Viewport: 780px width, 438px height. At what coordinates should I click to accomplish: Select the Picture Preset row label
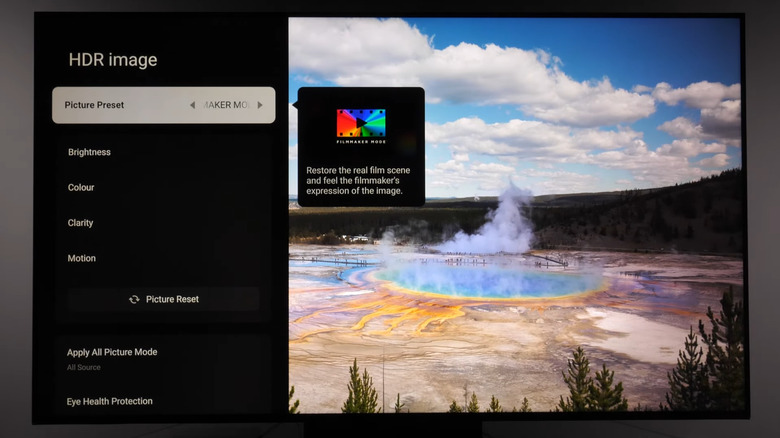click(94, 105)
